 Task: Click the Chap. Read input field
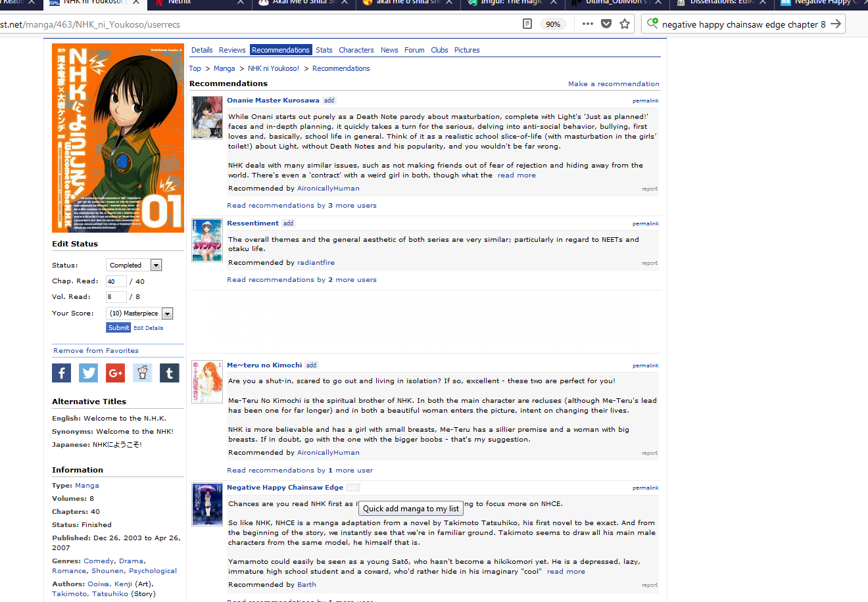(116, 281)
